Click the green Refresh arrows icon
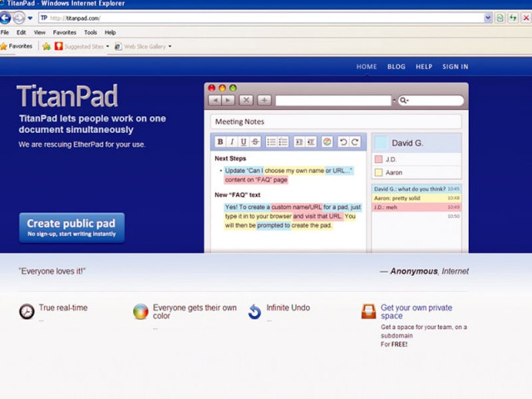 point(513,17)
